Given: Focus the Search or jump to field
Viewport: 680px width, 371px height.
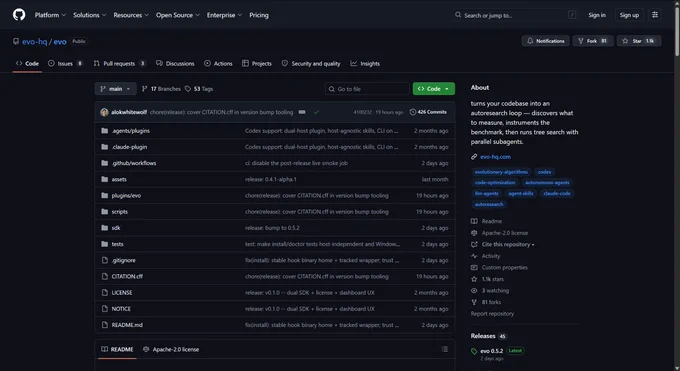Looking at the screenshot, I should (x=515, y=15).
